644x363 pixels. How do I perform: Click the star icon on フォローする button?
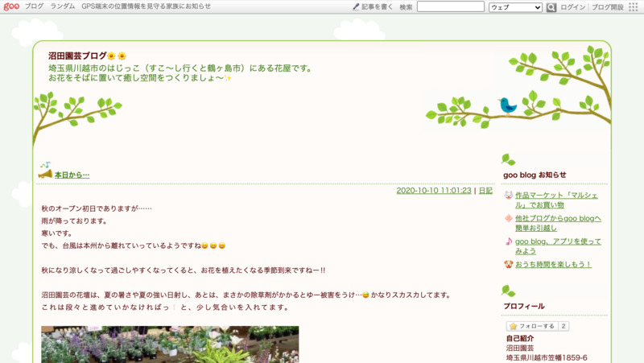(513, 326)
